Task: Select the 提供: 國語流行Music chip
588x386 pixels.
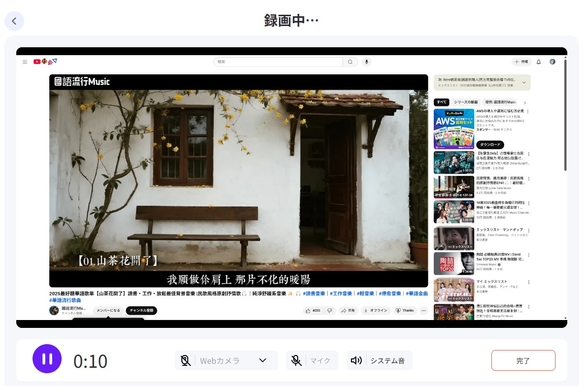Action: pyautogui.click(x=501, y=102)
